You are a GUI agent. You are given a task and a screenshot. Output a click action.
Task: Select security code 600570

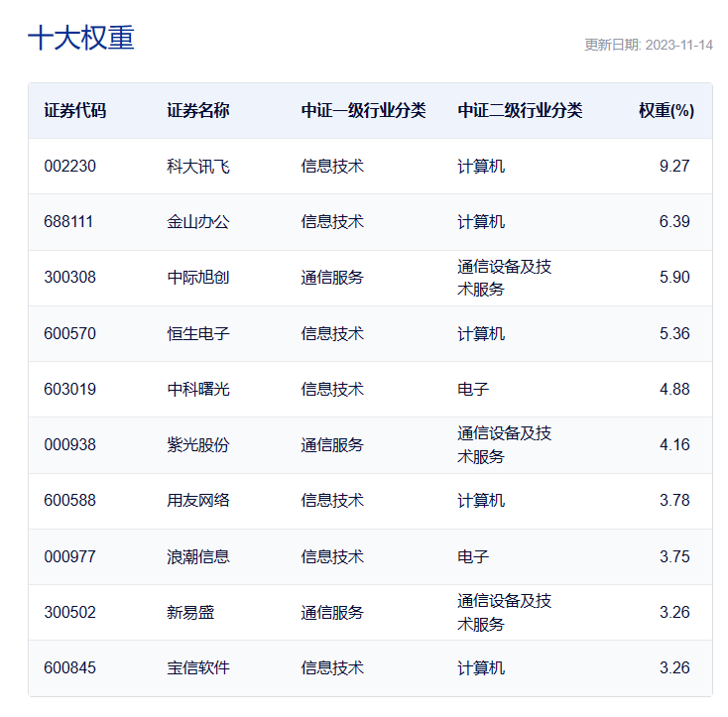pos(70,333)
